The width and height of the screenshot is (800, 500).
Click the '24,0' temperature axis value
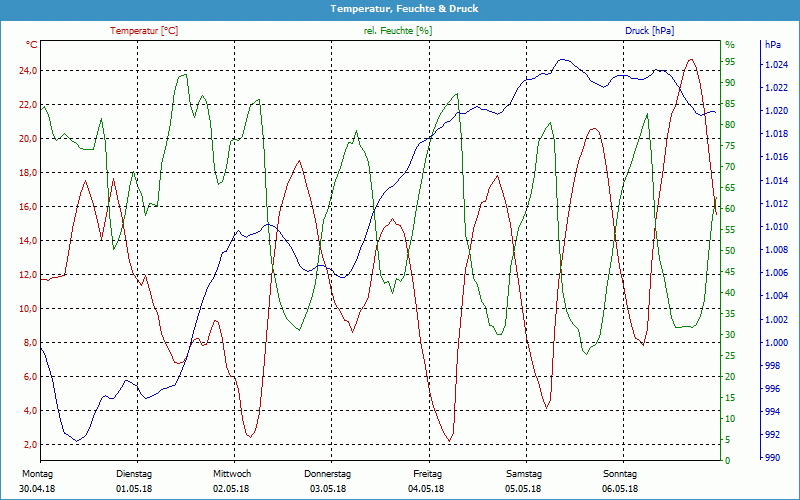pyautogui.click(x=28, y=70)
